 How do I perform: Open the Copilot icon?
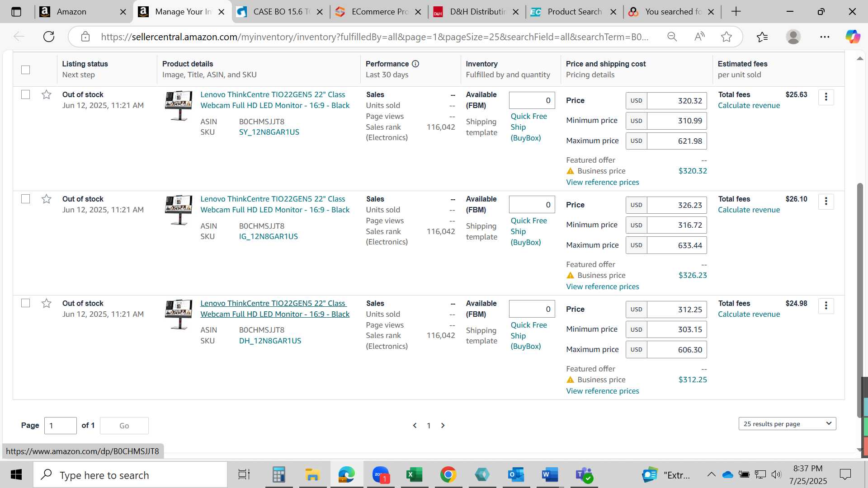click(853, 37)
